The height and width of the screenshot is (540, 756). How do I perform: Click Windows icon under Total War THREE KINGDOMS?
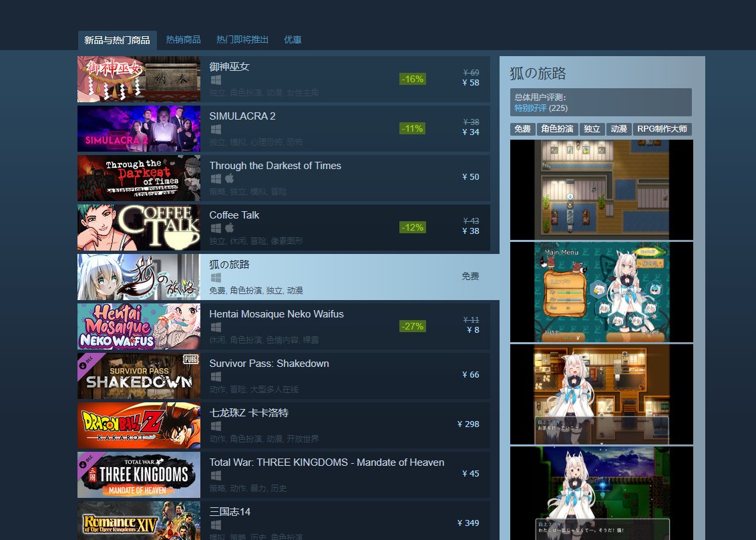click(x=216, y=475)
